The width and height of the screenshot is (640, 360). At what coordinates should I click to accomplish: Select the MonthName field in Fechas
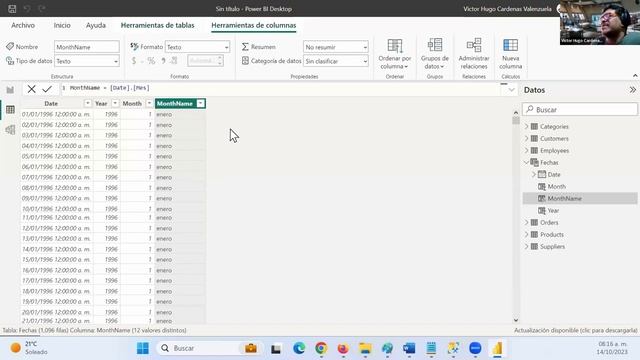[580, 198]
